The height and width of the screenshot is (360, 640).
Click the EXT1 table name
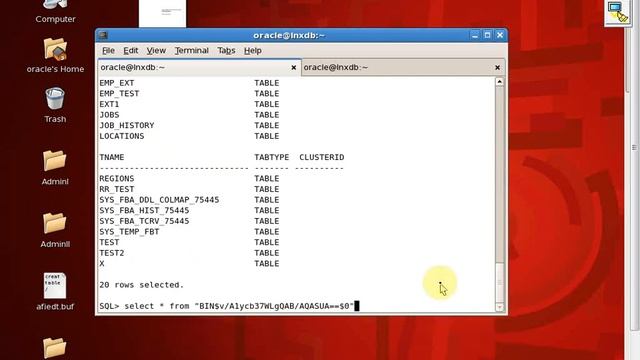coord(109,104)
